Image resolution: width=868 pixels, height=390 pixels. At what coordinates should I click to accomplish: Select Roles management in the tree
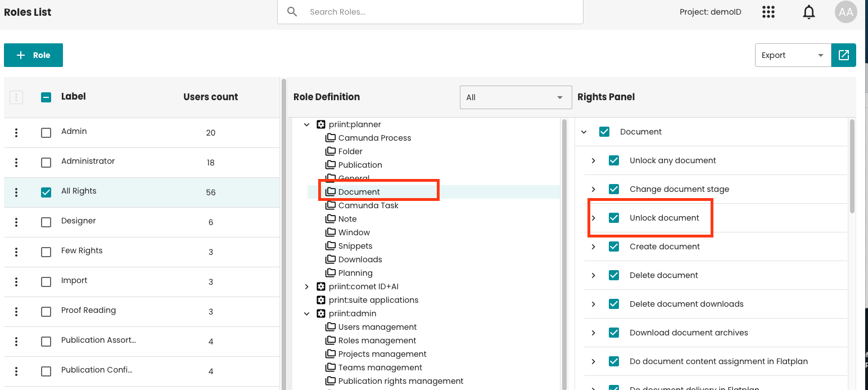(377, 340)
